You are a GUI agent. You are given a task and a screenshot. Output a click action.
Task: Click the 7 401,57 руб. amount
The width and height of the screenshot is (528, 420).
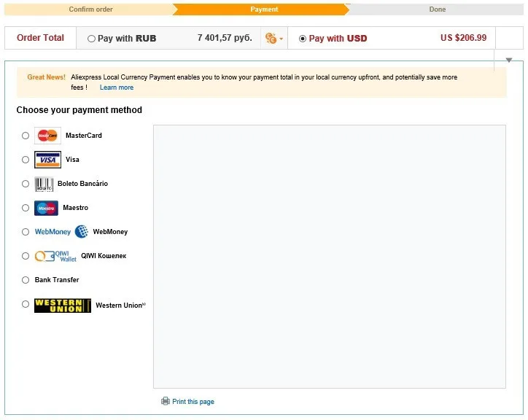(x=225, y=38)
